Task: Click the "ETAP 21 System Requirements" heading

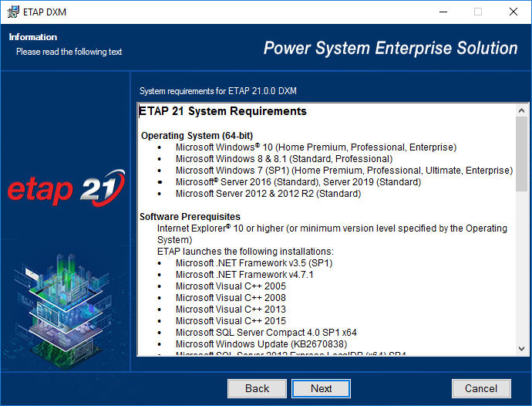Action: pos(223,111)
